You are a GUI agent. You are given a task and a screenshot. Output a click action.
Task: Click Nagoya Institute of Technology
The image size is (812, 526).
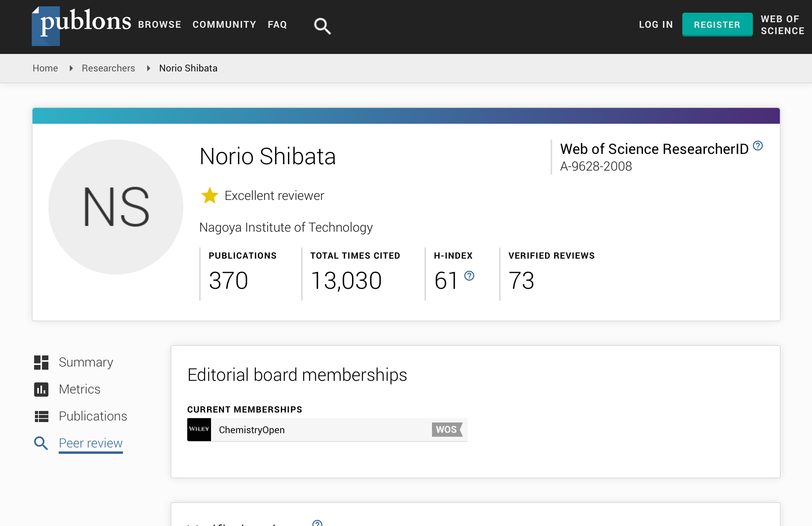click(286, 227)
